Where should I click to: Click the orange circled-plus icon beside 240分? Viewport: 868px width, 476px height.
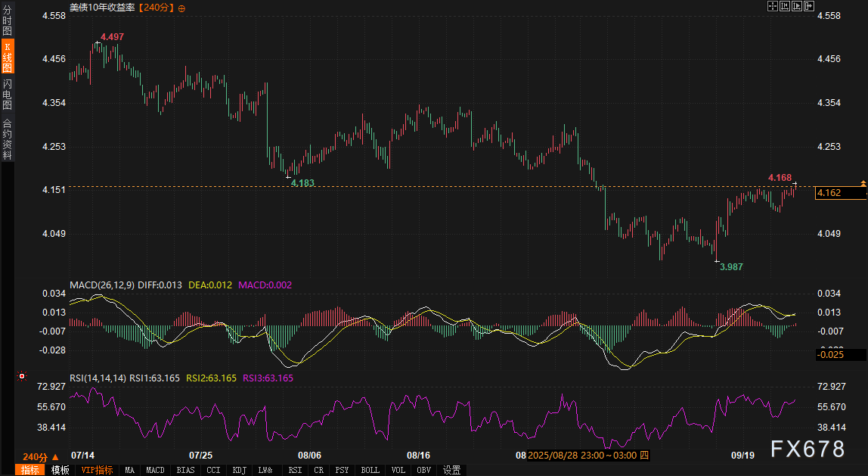(x=181, y=8)
